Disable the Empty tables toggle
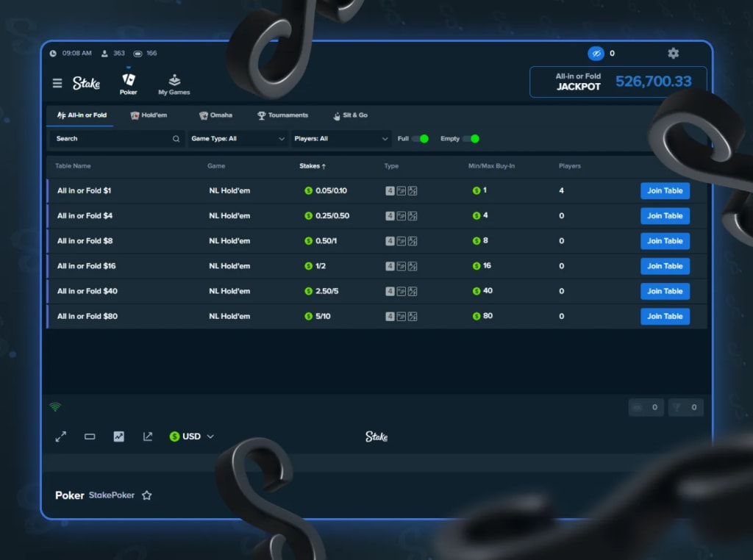The image size is (753, 560). point(474,138)
